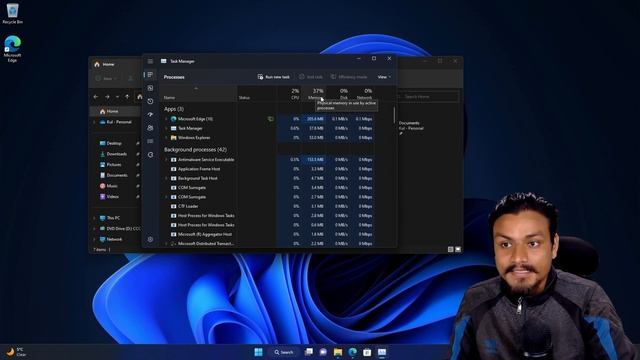Open the Task Manager hamburger navigation menu
Viewport: 640px width, 360px height.
(150, 61)
